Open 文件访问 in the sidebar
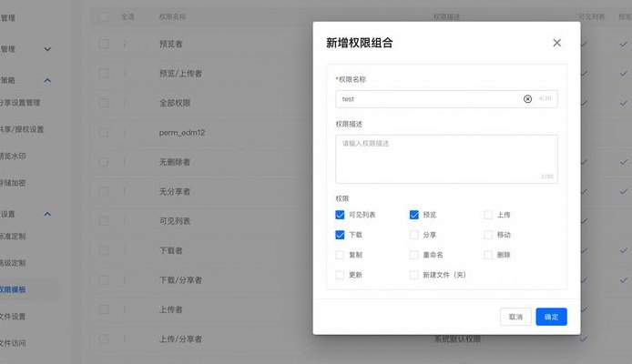Image resolution: width=632 pixels, height=364 pixels. pyautogui.click(x=13, y=343)
